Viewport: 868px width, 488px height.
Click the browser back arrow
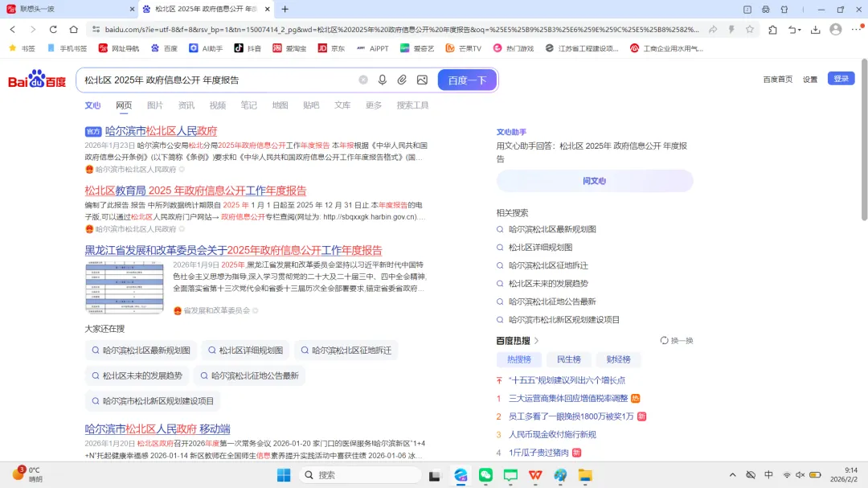click(13, 30)
